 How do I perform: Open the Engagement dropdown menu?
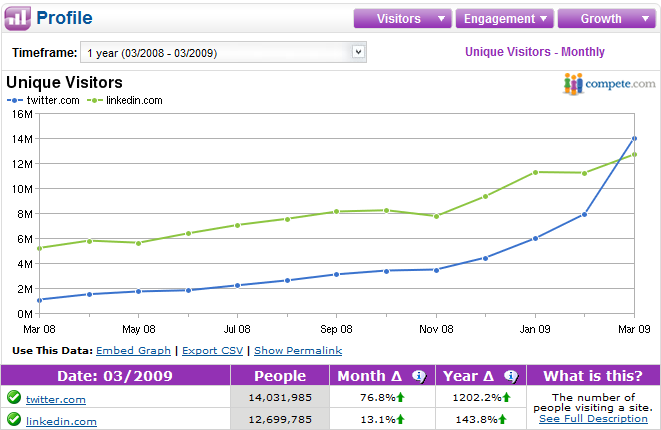505,19
